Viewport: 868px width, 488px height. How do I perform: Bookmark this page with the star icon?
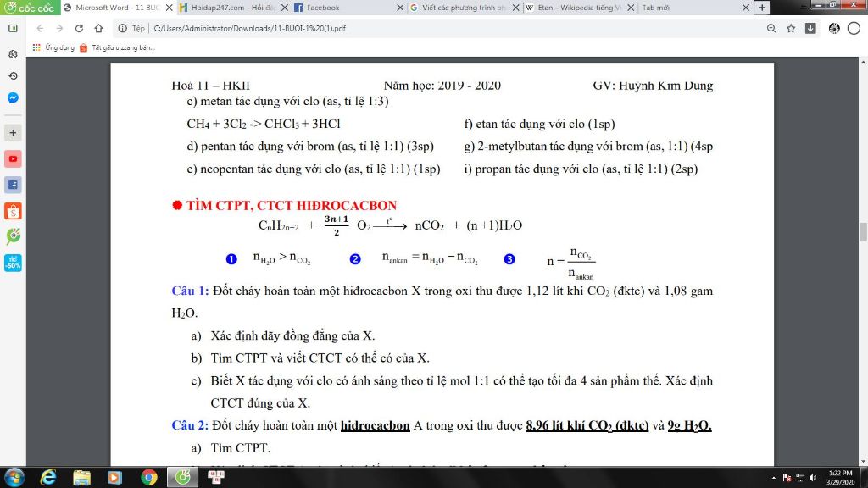click(791, 28)
